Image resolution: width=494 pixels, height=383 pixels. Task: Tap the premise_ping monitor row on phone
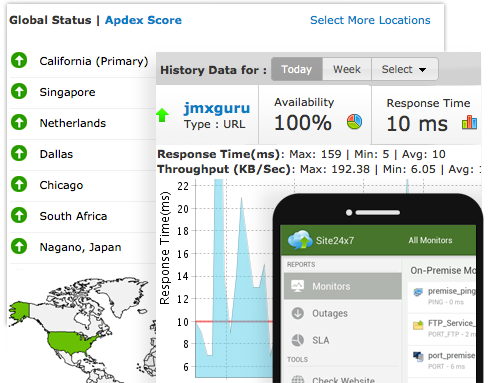[442, 296]
